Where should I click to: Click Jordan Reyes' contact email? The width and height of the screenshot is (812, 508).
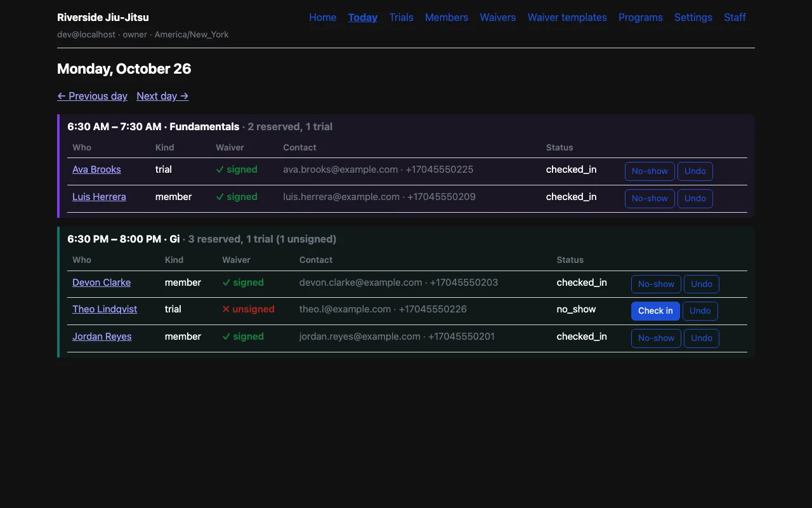(x=360, y=337)
